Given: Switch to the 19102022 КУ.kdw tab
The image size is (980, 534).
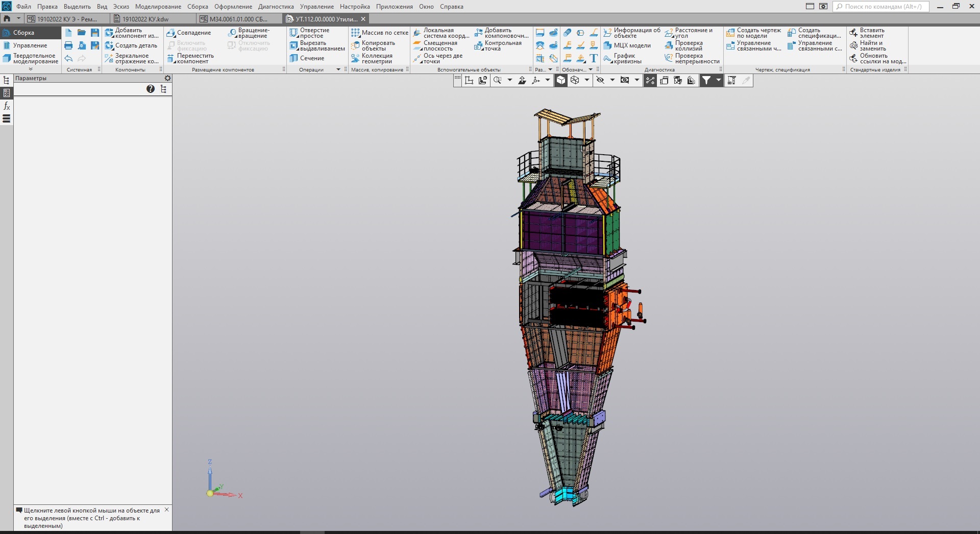Looking at the screenshot, I should pyautogui.click(x=145, y=19).
